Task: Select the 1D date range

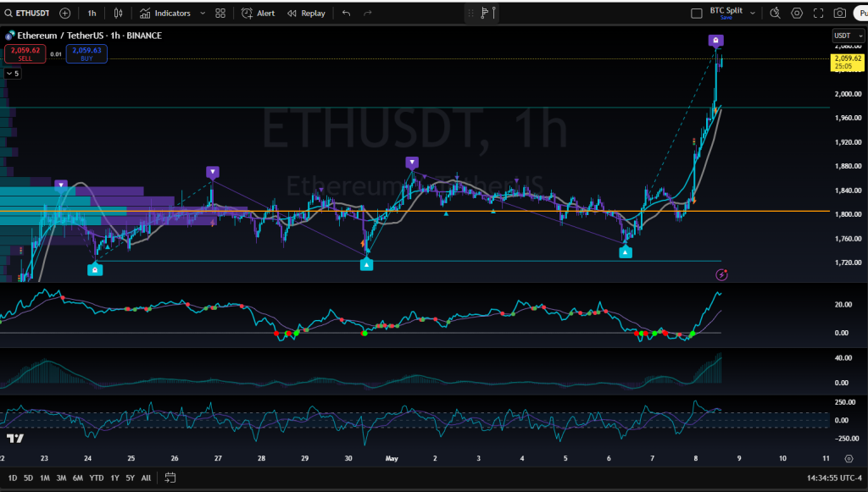Action: [x=13, y=478]
